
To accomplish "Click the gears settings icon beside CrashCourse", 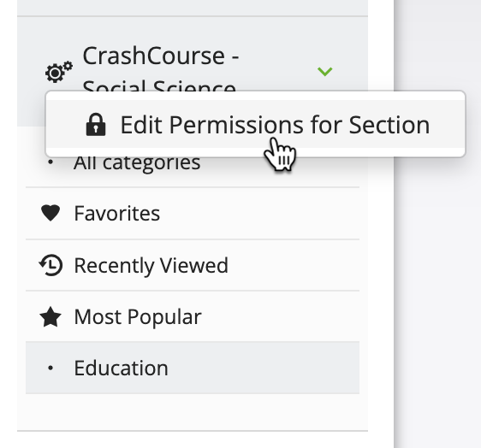I will [58, 72].
